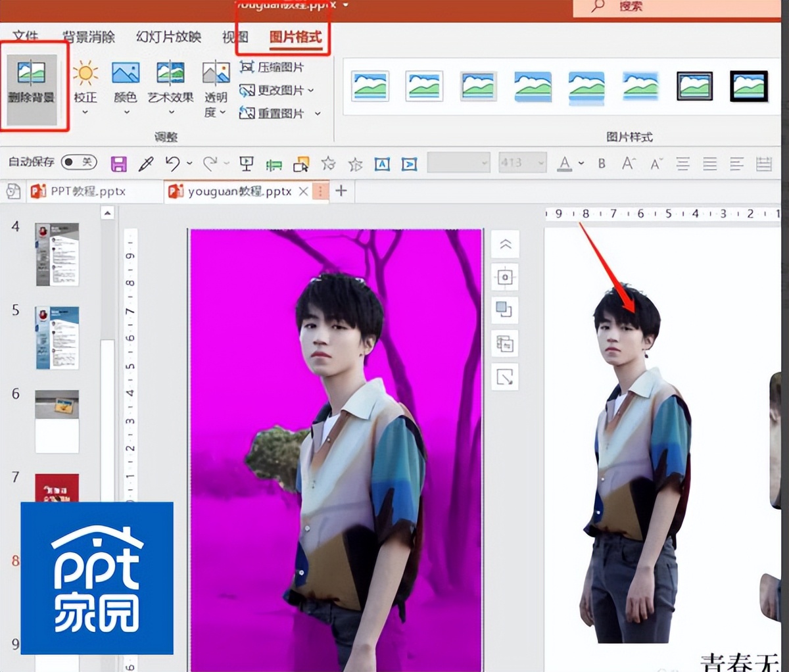Open the 重置图片 reset picture dropdown arrow
This screenshot has height=672, width=789.
point(318,113)
